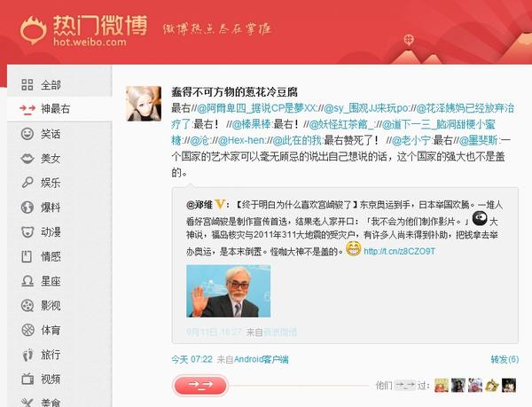Open the 美女 lips icon category
The height and width of the screenshot is (407, 532).
(x=27, y=158)
